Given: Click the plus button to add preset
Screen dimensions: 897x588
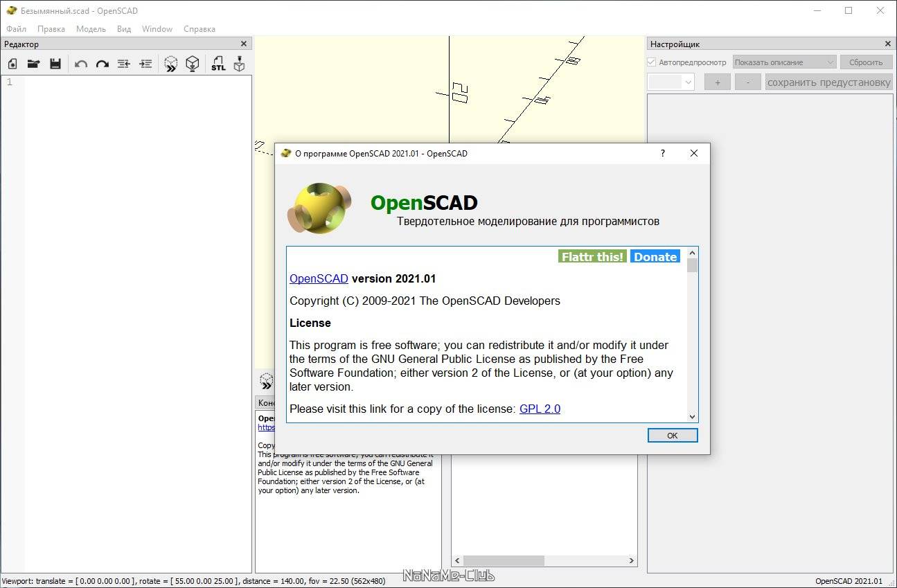Looking at the screenshot, I should (718, 82).
